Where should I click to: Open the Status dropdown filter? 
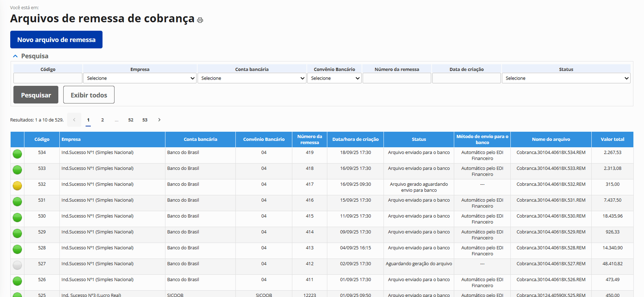pos(566,78)
